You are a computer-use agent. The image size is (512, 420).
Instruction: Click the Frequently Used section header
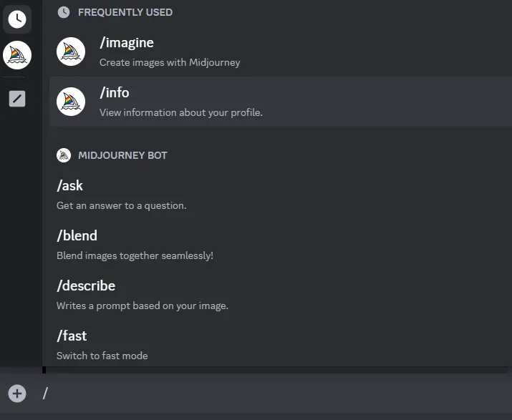(x=125, y=12)
